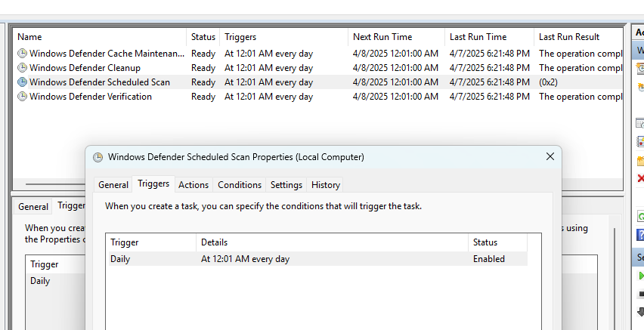
Task: Open the Actions tab in Properties dialog
Action: point(193,185)
